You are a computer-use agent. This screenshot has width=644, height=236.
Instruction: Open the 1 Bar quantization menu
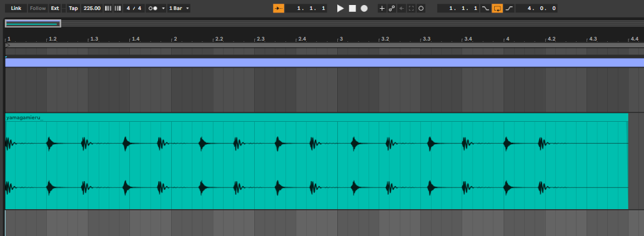pyautogui.click(x=179, y=8)
